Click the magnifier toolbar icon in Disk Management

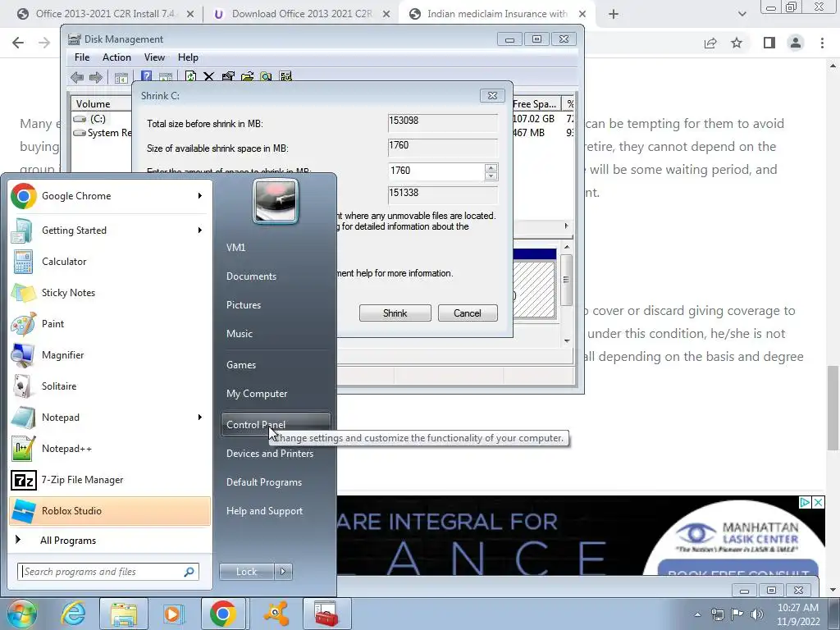click(x=266, y=76)
